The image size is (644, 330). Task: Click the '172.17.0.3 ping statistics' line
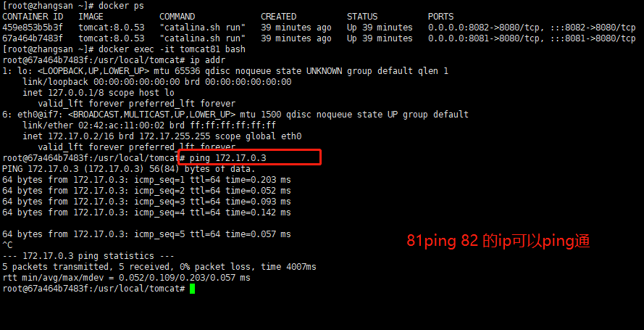click(88, 255)
